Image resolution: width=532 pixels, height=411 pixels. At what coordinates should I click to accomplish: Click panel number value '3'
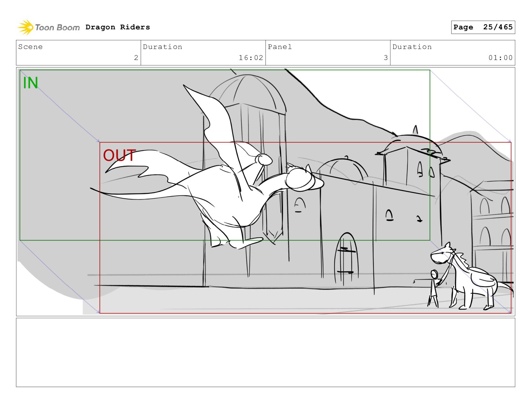pyautogui.click(x=386, y=58)
